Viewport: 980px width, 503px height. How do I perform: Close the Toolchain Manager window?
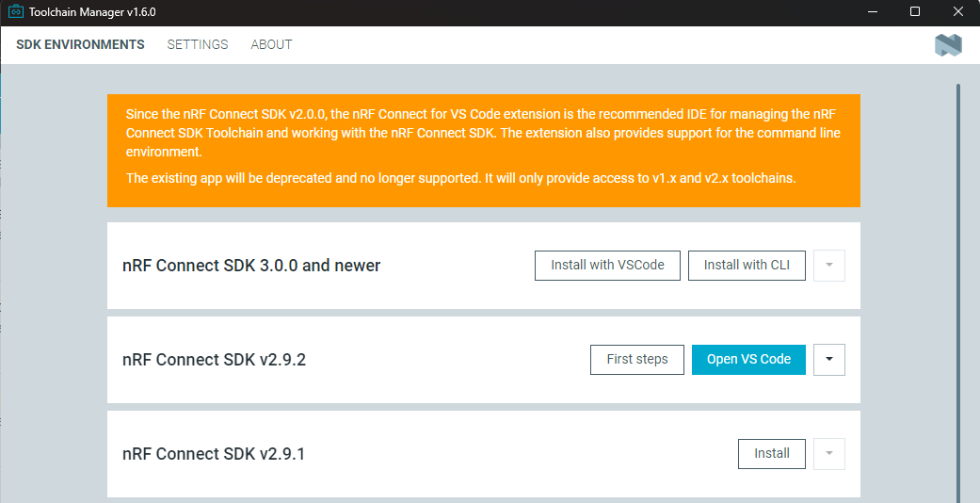click(958, 12)
